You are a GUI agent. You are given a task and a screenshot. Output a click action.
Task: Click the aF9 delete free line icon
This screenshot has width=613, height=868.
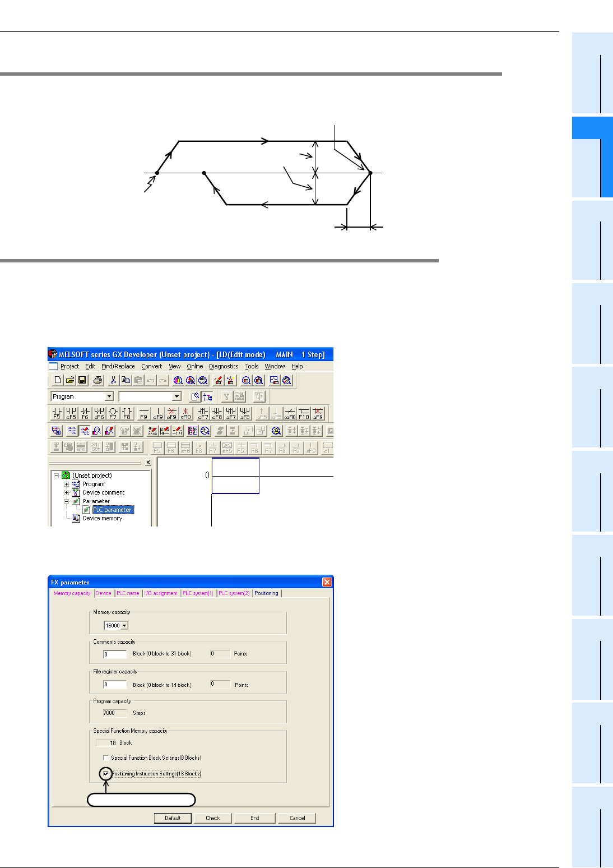tap(318, 413)
